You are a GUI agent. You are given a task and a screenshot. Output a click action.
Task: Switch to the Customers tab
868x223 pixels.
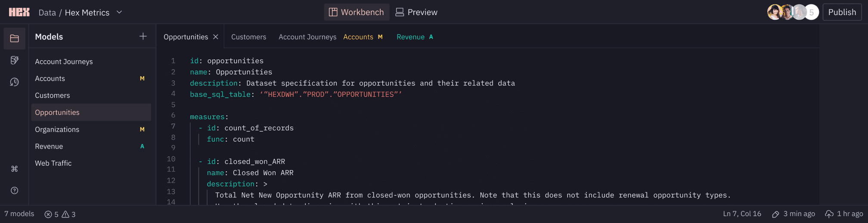[248, 37]
